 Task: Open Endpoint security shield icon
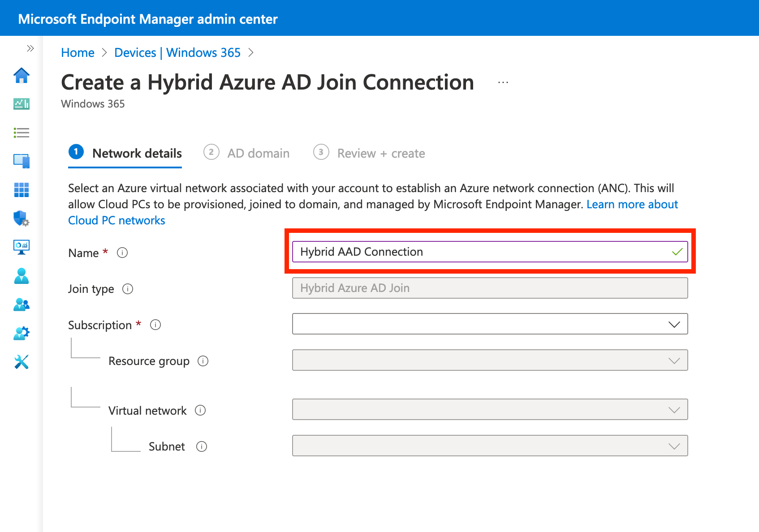(x=22, y=219)
